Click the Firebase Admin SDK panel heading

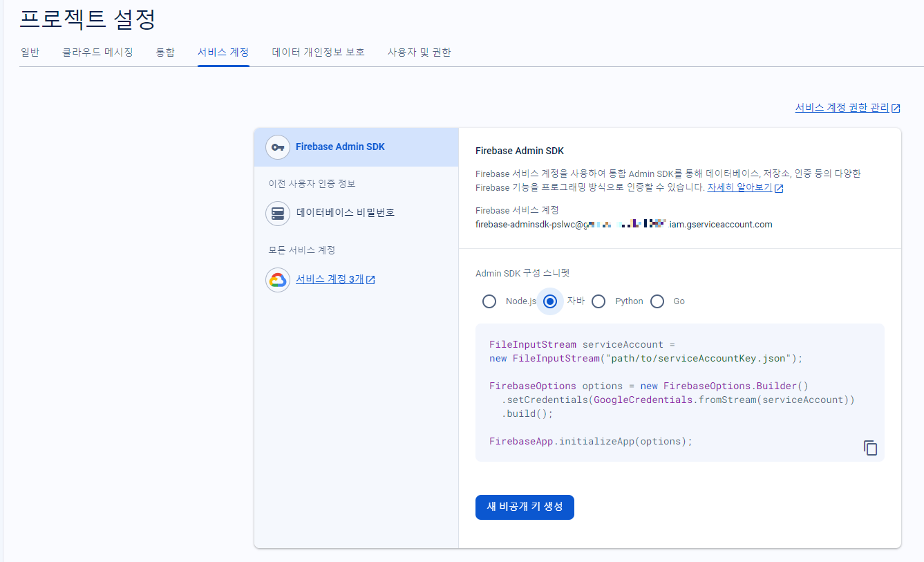[520, 151]
